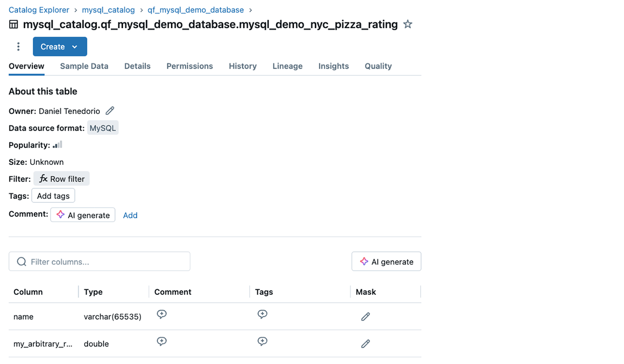This screenshot has width=624, height=364.
Task: Open the three-dot kebab menu
Action: click(x=18, y=47)
